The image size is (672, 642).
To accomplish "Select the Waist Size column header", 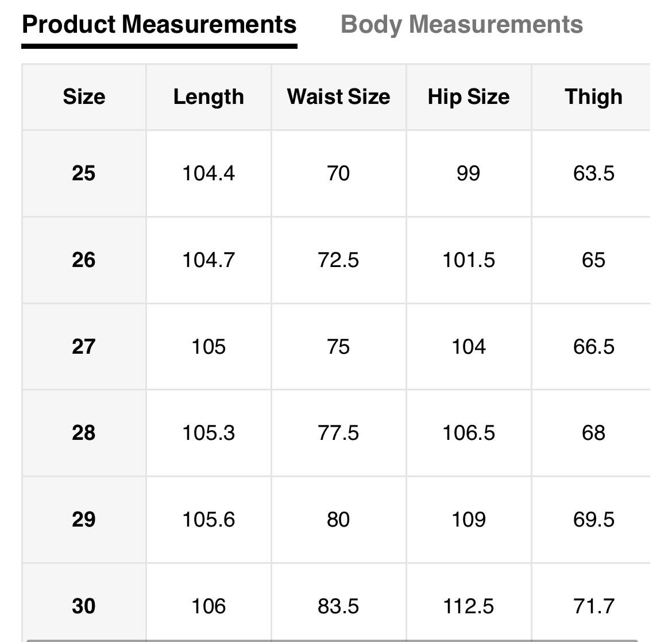I will [338, 96].
